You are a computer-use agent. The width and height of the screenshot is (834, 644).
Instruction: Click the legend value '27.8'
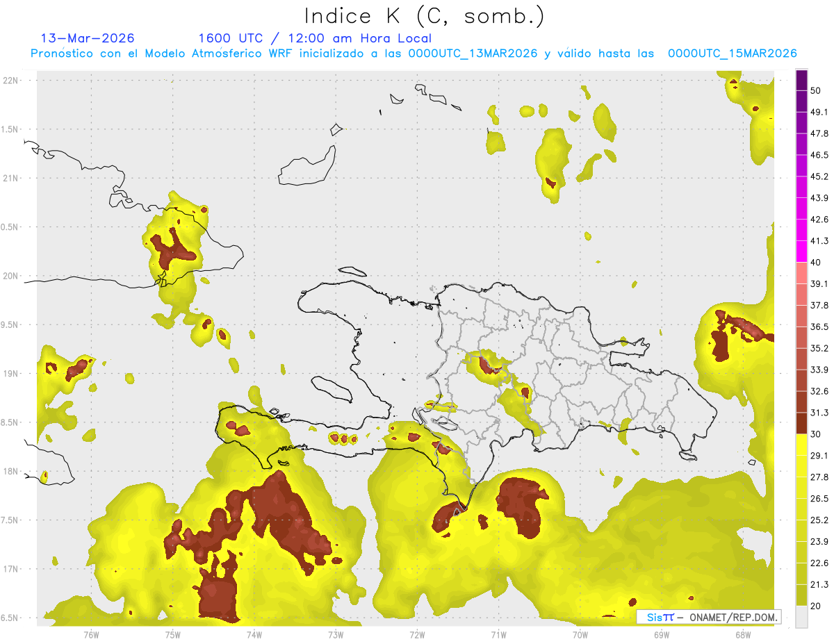(819, 477)
